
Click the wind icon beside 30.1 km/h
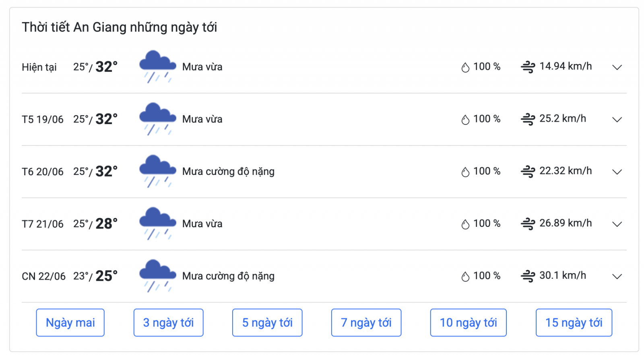pos(528,276)
